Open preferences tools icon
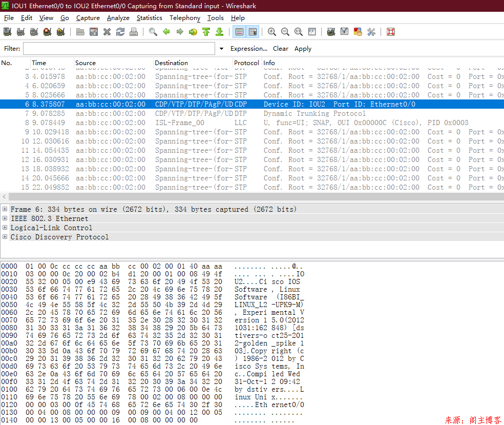 (371, 32)
